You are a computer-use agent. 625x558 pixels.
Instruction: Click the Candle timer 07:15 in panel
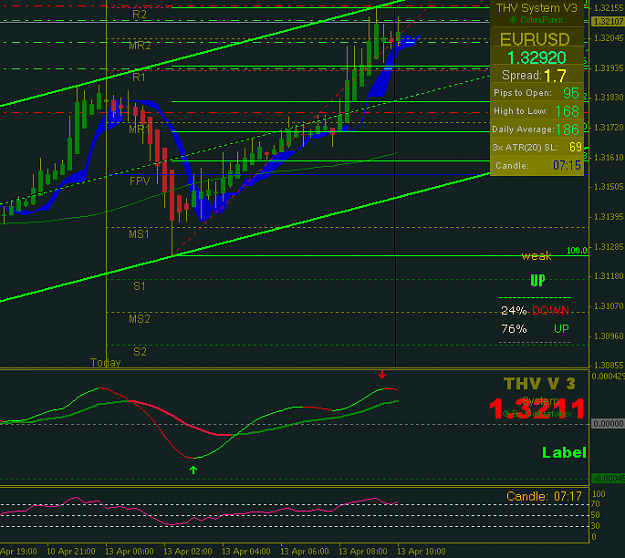coord(566,165)
